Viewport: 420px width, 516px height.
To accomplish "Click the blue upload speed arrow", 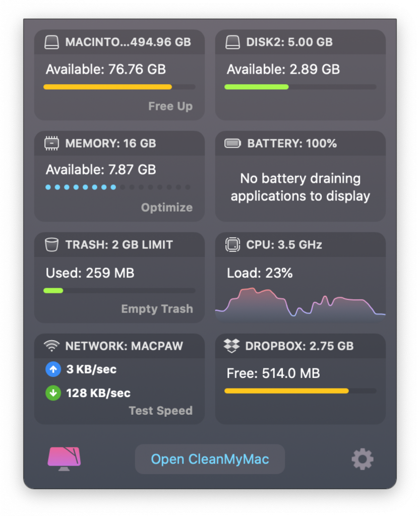I will pos(53,369).
